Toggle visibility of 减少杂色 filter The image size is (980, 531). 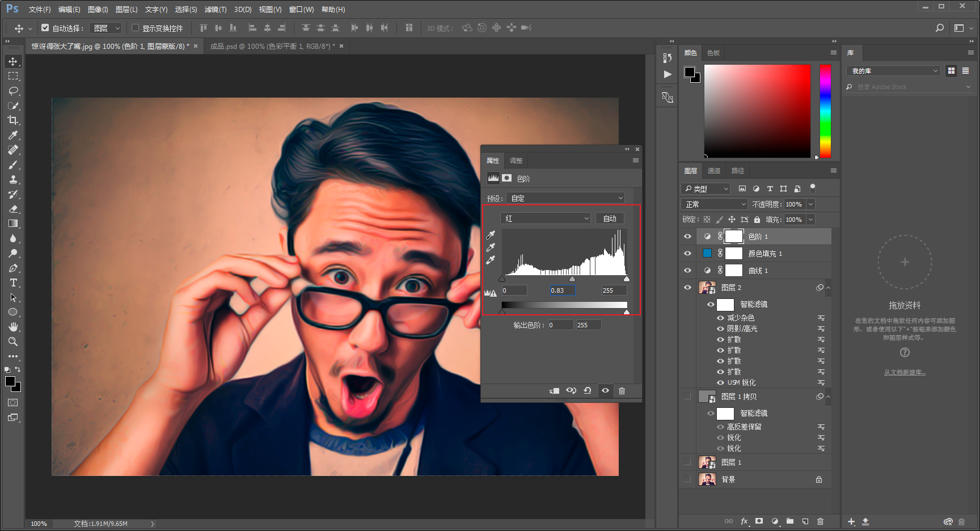720,318
